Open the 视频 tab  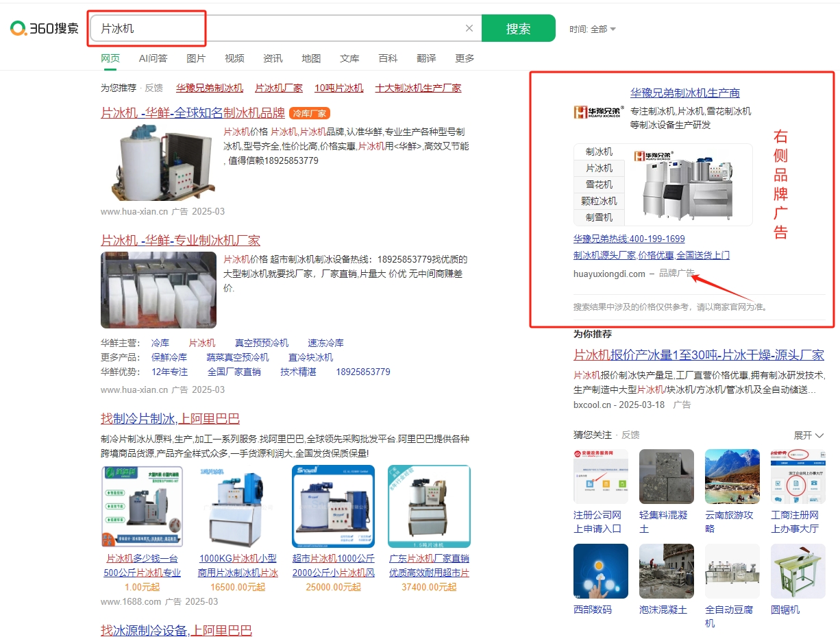(234, 58)
